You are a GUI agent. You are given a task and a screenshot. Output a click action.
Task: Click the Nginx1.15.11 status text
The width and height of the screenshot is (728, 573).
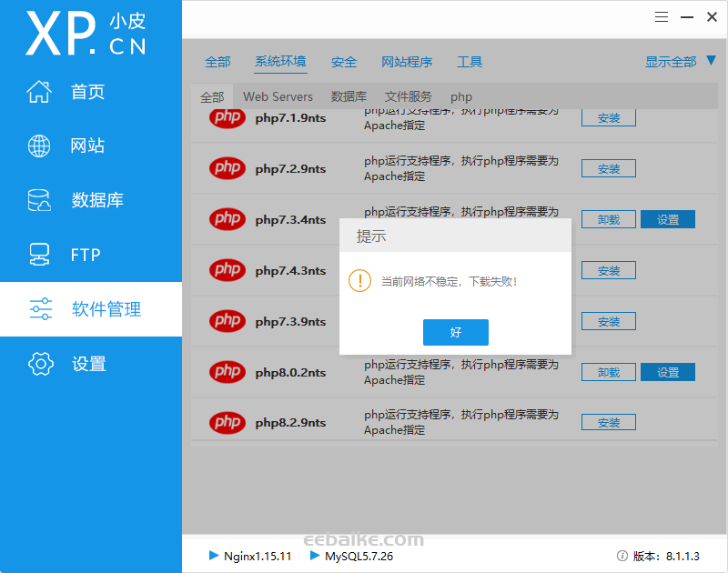point(258,556)
